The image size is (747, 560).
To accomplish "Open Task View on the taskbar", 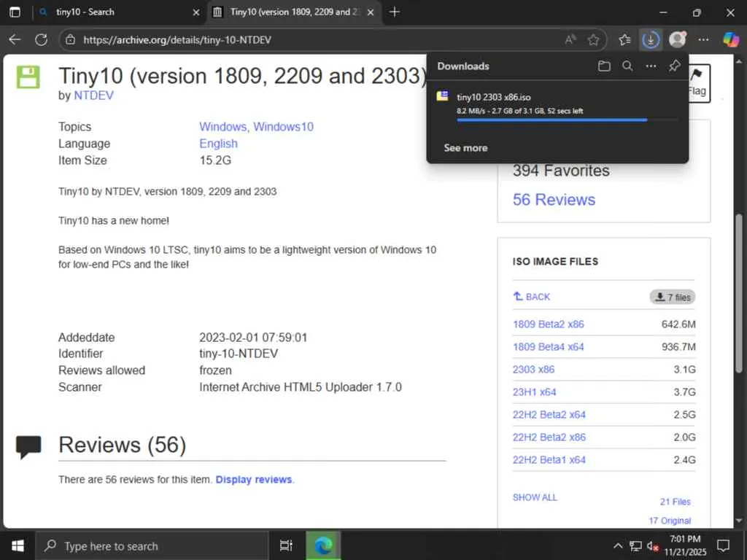I will 286,545.
